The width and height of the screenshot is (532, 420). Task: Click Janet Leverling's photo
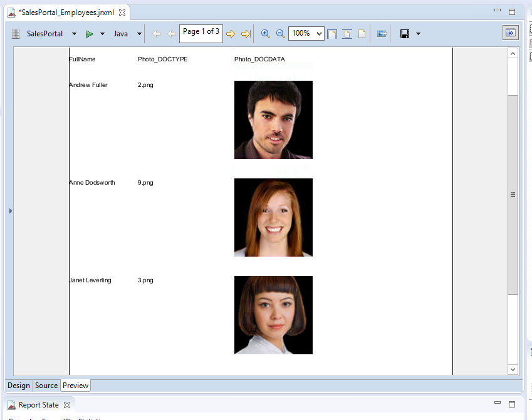273,315
